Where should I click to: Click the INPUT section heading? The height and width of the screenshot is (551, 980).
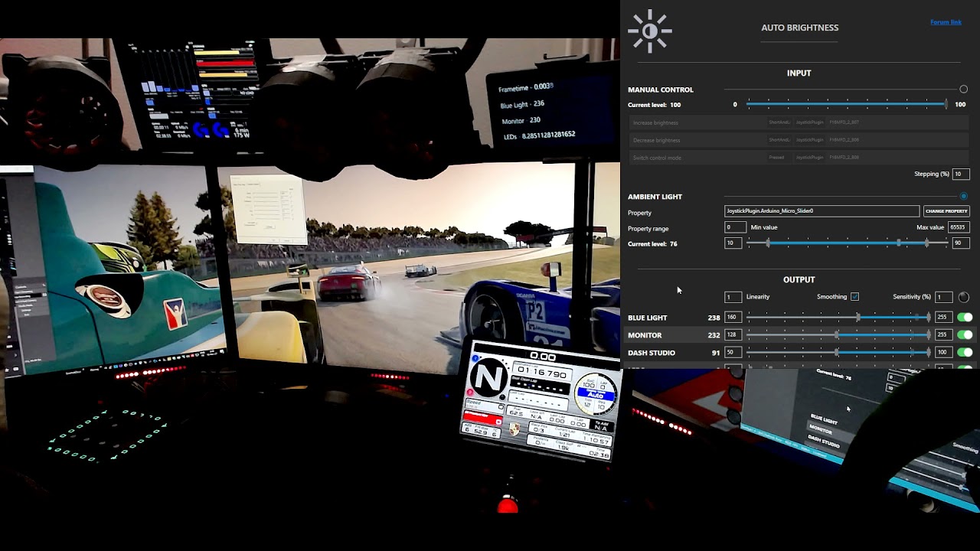[799, 73]
